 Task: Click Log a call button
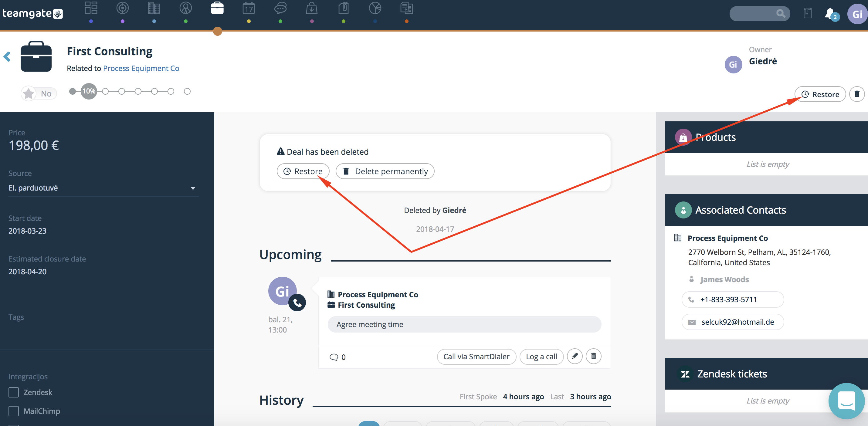[x=541, y=357]
